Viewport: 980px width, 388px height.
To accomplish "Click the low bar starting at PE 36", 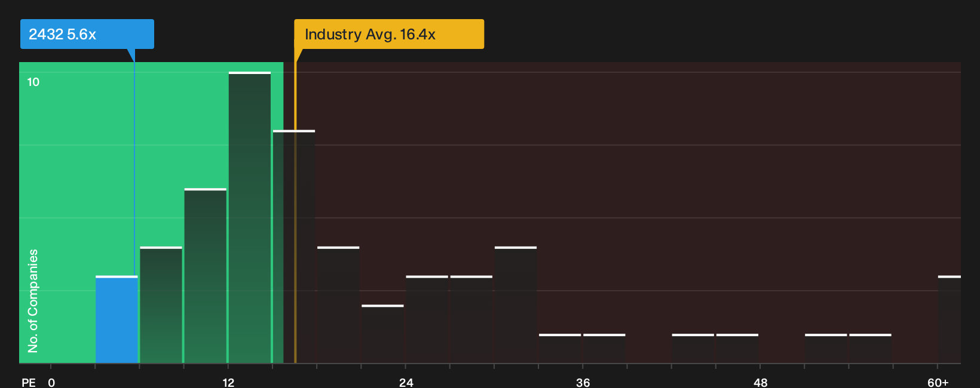I will pyautogui.click(x=604, y=349).
